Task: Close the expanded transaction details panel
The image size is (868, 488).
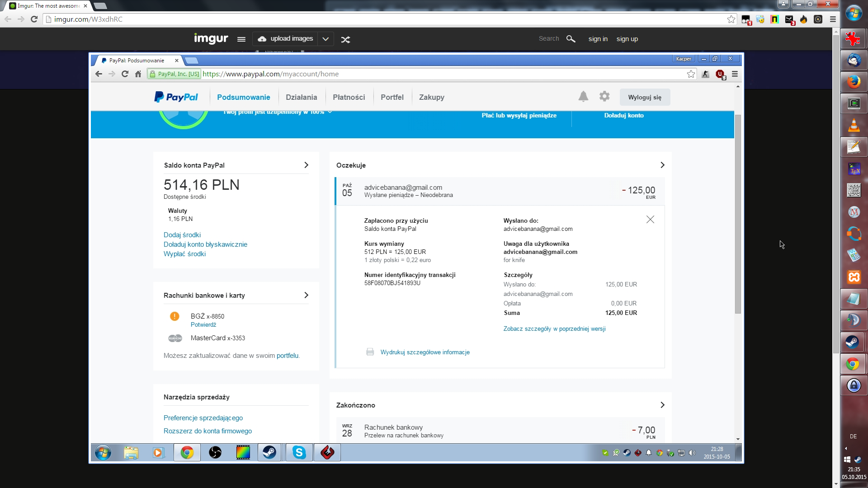Action: (x=650, y=220)
